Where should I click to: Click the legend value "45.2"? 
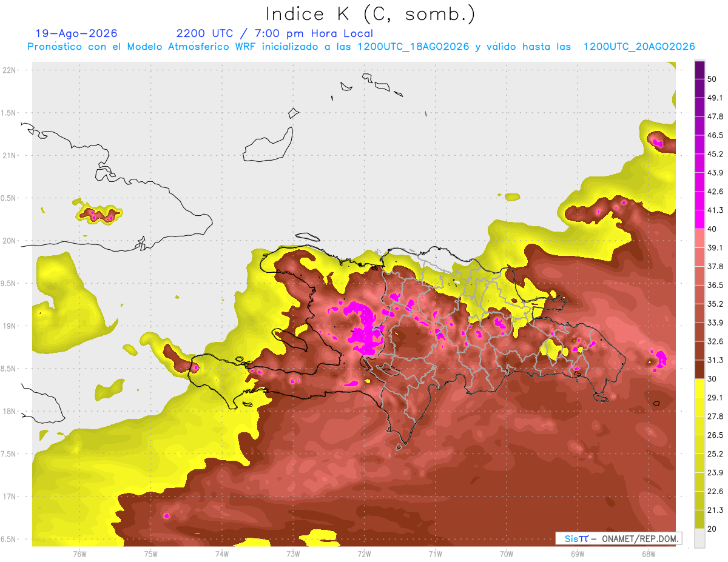[715, 154]
